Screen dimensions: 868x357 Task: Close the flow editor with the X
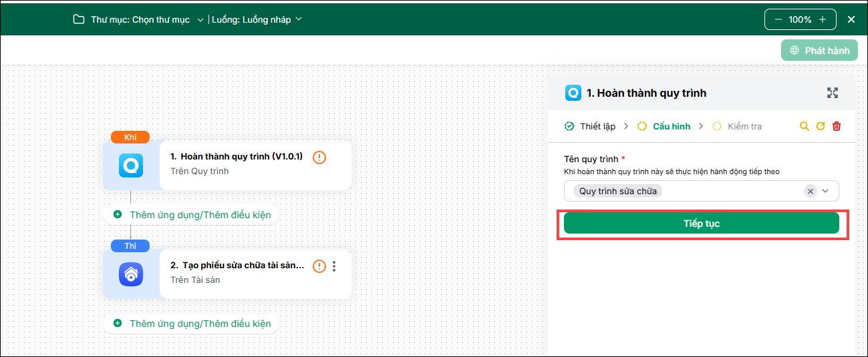click(851, 19)
